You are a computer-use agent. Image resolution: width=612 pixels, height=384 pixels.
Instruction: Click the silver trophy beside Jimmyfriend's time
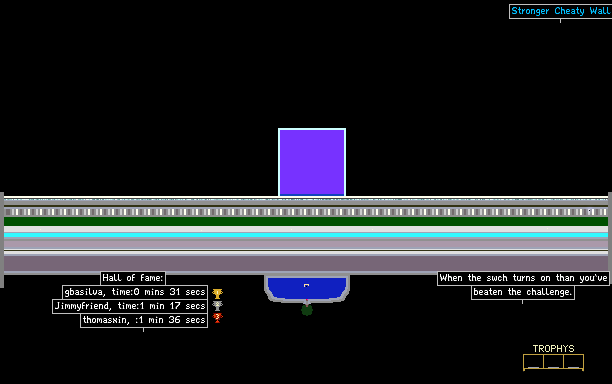point(217,306)
